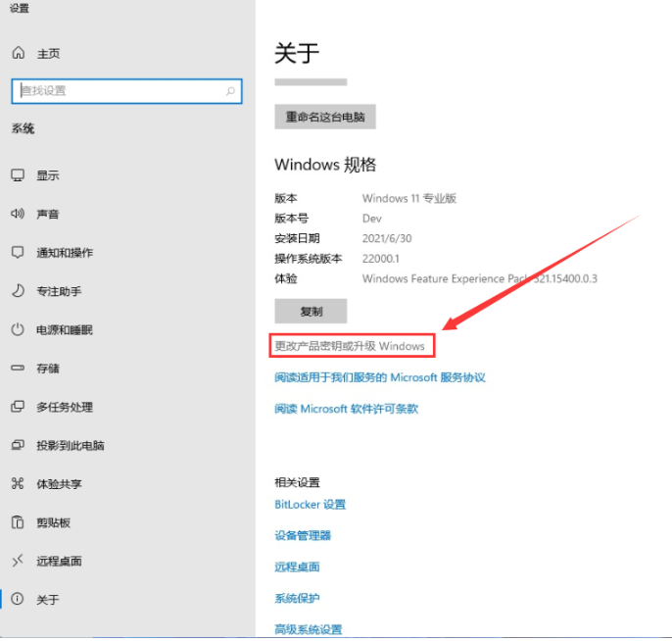Open Notifications and actions (通知和操作) icon

click(18, 252)
